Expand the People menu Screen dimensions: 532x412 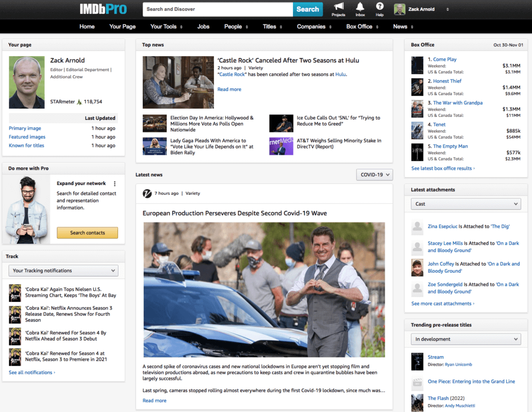[236, 26]
